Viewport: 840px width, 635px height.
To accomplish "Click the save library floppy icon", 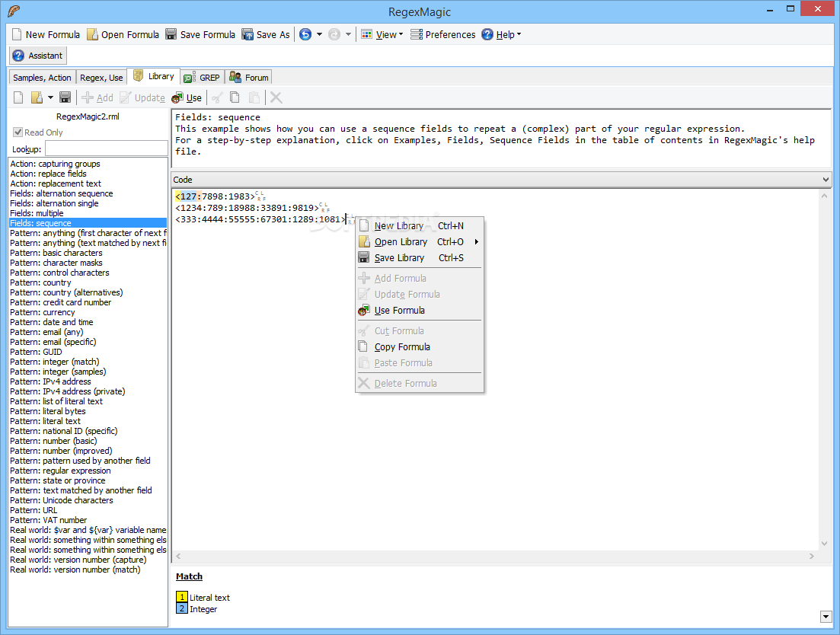I will point(65,97).
